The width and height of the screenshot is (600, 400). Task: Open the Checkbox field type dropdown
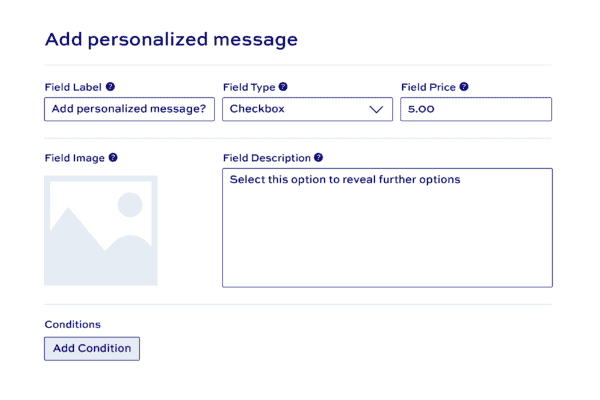point(307,109)
